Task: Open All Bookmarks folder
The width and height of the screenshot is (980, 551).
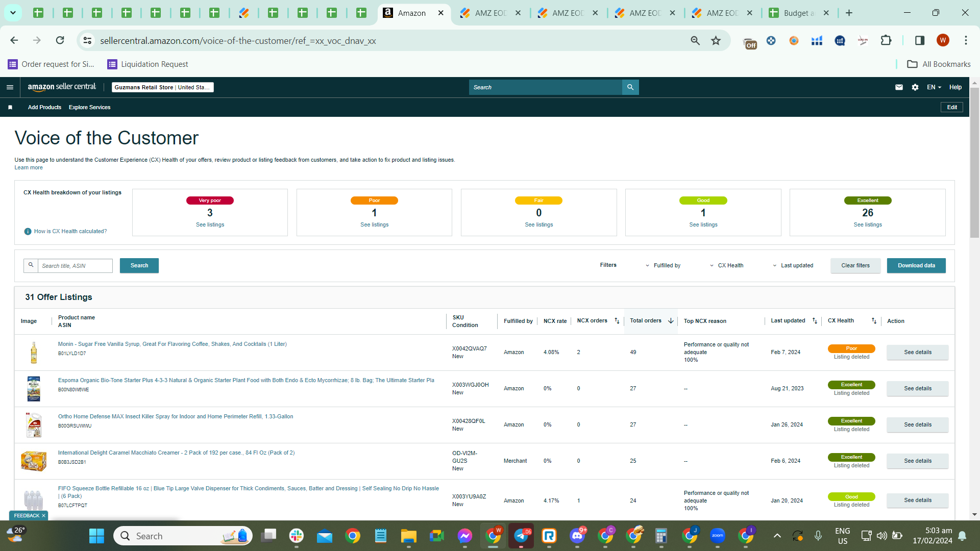Action: (x=939, y=64)
